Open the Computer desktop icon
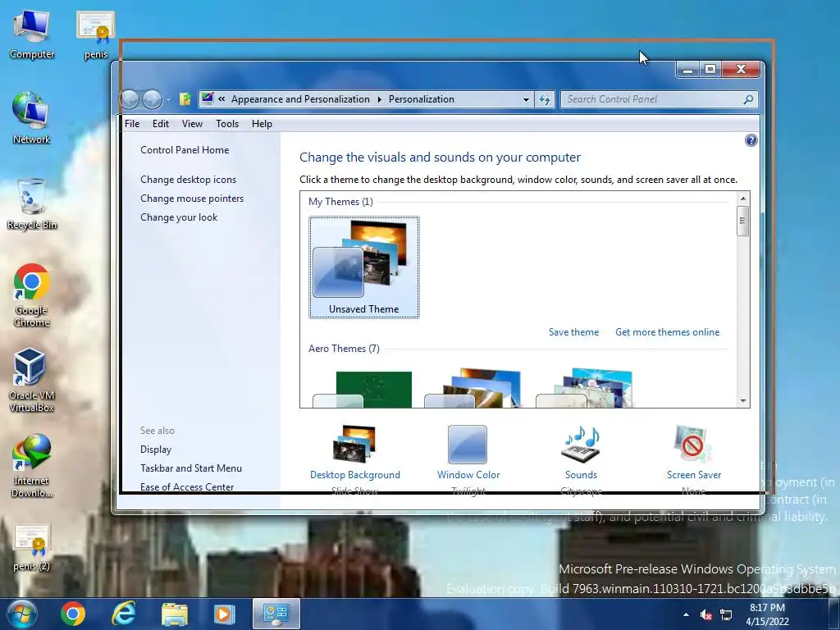Image resolution: width=840 pixels, height=630 pixels. [32, 34]
